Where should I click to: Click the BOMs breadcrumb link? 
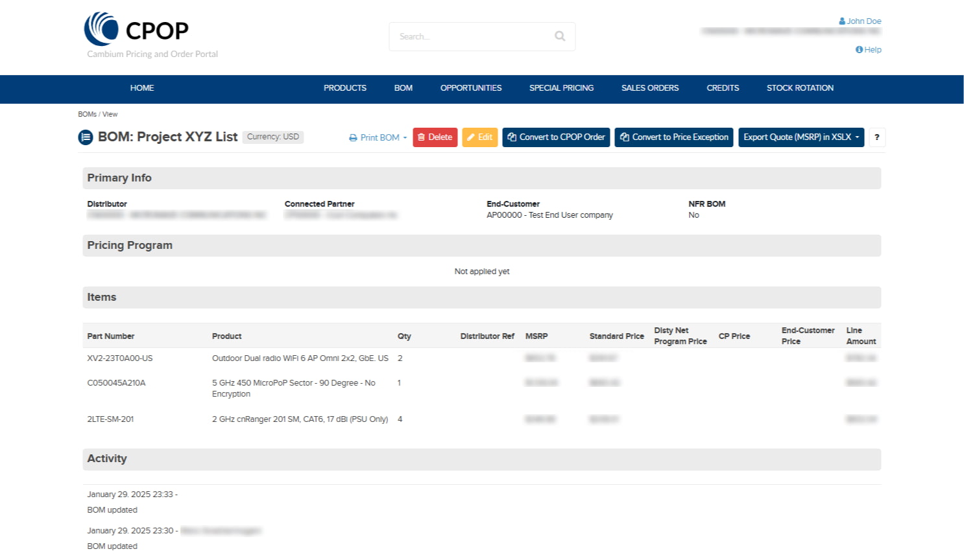(87, 114)
